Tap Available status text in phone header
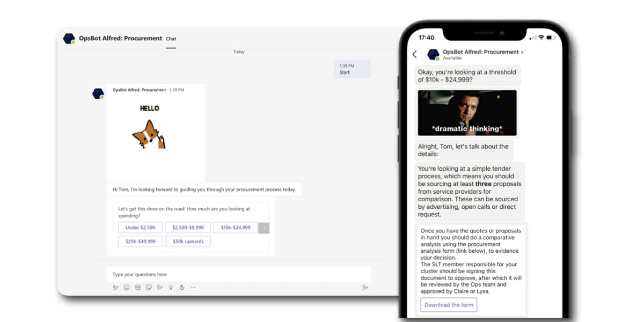 [452, 58]
